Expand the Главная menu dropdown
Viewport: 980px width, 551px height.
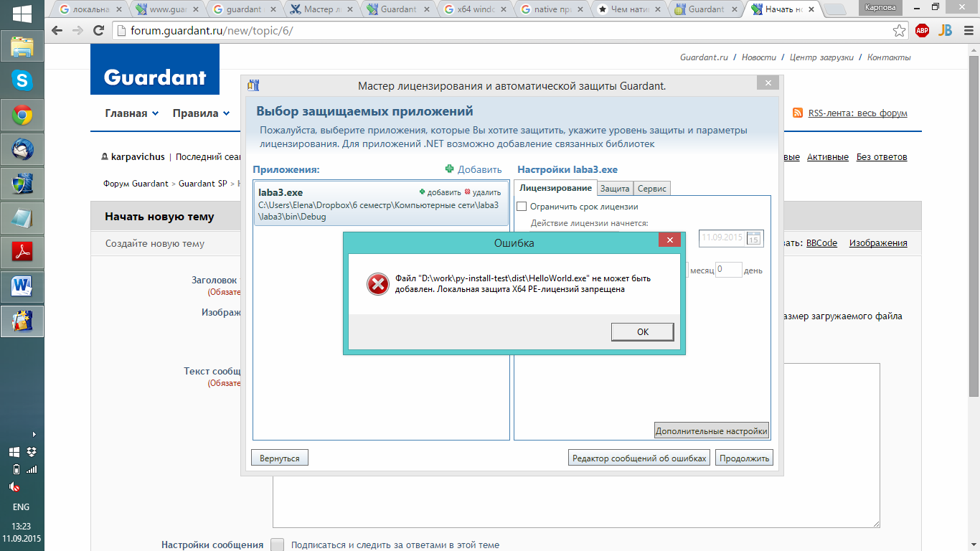pos(131,113)
